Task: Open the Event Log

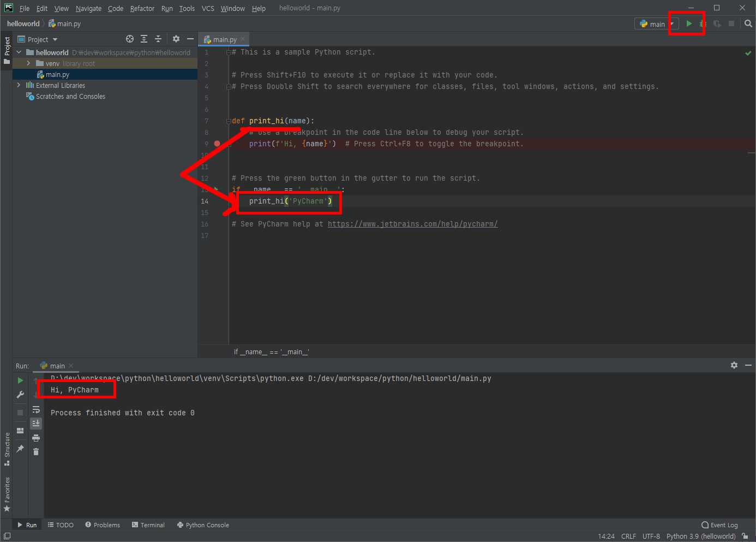Action: [719, 525]
